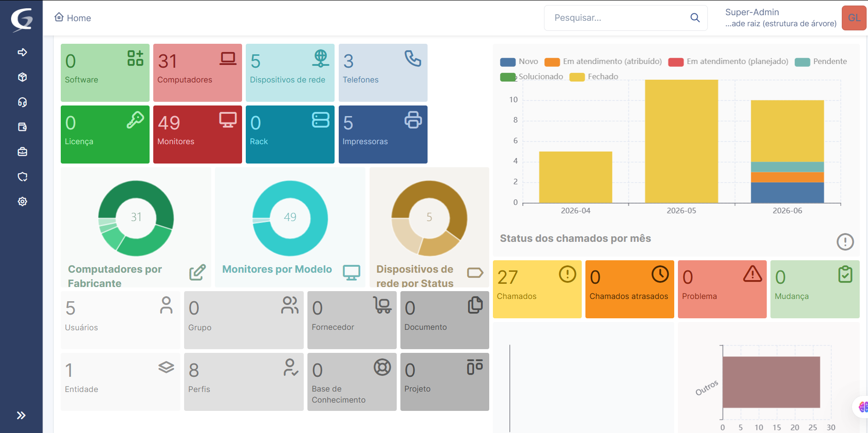
Task: Click the edit icon on Computadores por Fabricante
Action: (197, 272)
